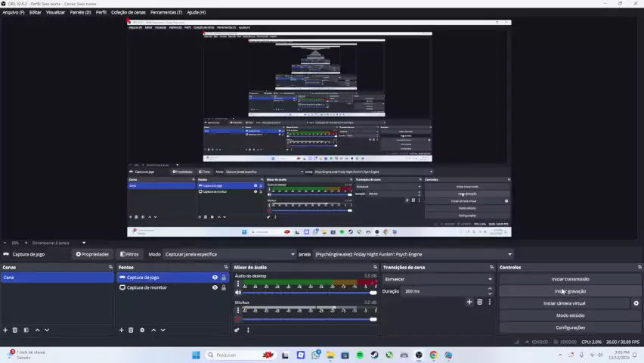Move selected source down in Fontes list
This screenshot has width=644, height=363.
click(163, 330)
